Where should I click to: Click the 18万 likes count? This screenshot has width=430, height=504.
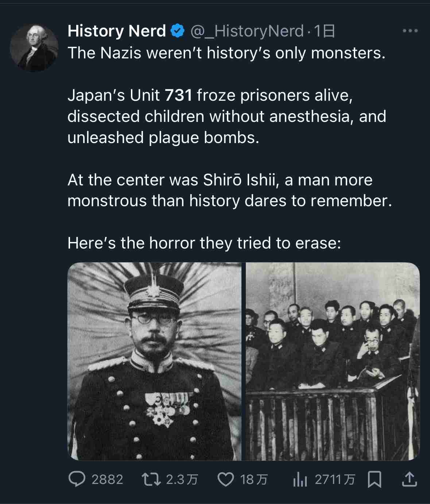tap(254, 480)
